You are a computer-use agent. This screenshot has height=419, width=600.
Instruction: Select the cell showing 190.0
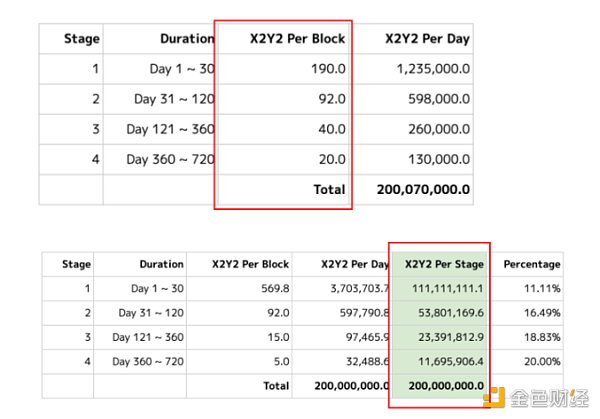click(329, 69)
